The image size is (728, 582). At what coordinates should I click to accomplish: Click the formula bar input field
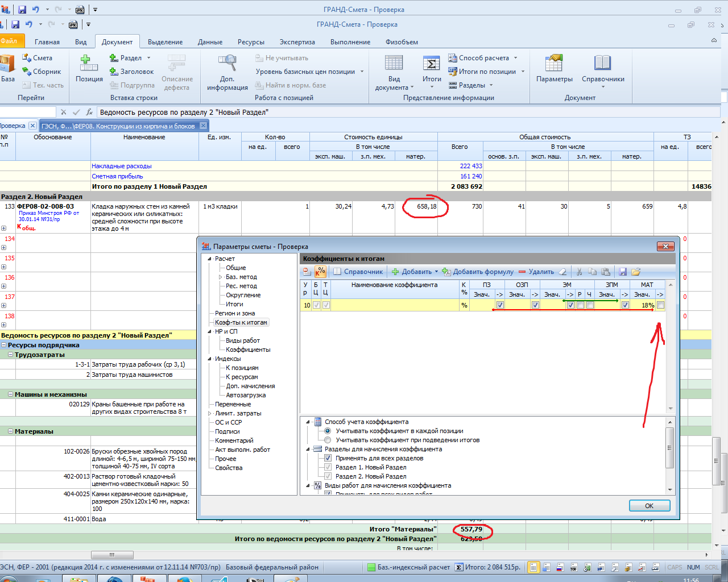[x=398, y=113]
